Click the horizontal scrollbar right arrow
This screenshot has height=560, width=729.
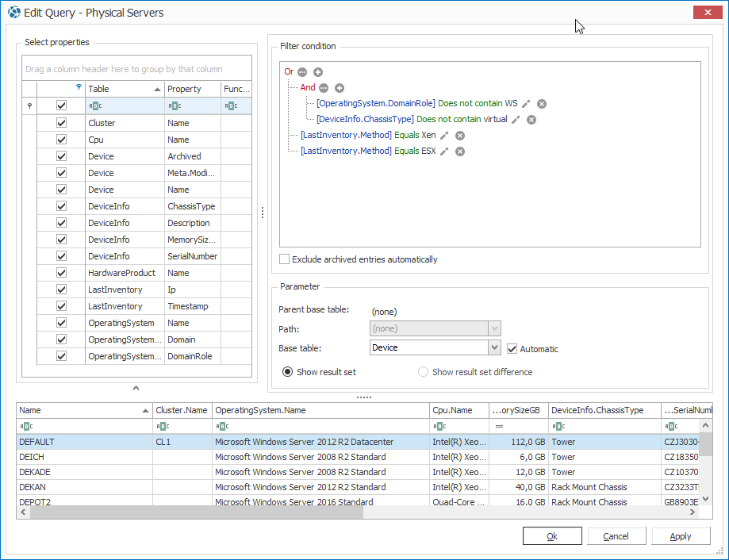[693, 512]
